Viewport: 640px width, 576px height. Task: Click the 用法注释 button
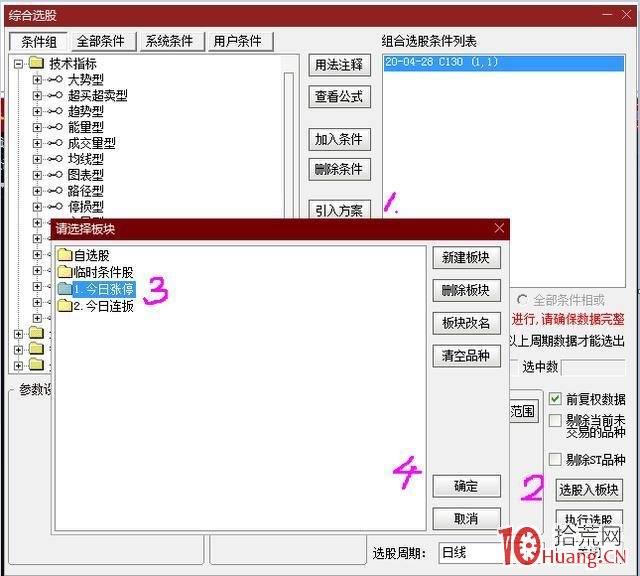[339, 65]
